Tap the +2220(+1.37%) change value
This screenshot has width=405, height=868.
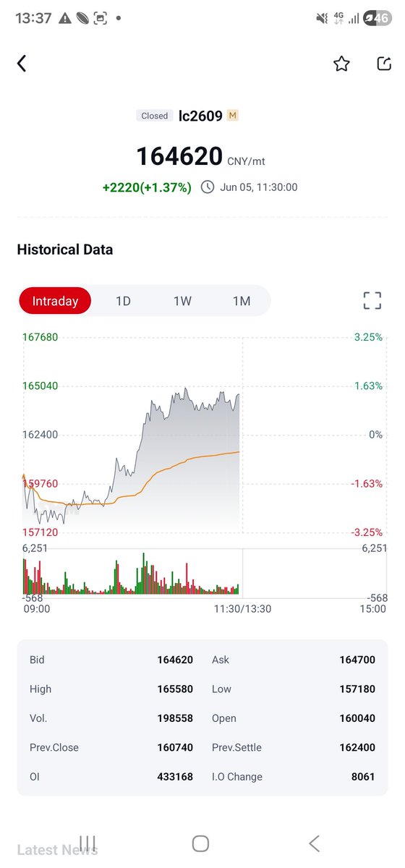[147, 187]
